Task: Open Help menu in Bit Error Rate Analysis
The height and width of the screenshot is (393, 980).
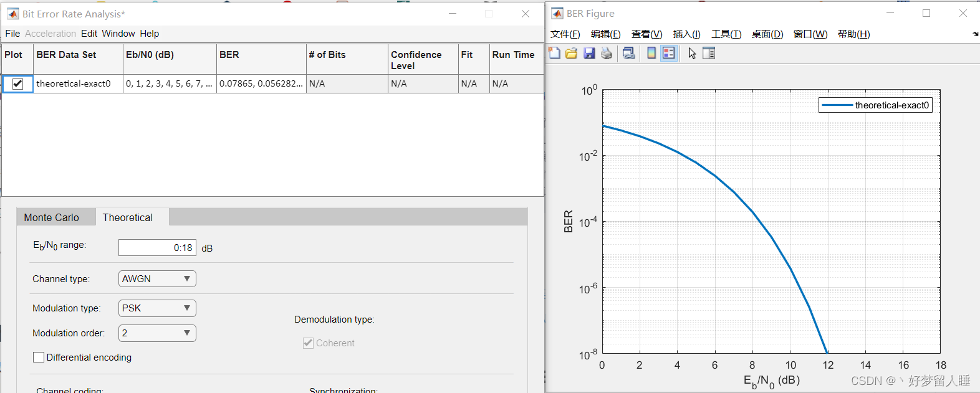Action: pyautogui.click(x=150, y=34)
